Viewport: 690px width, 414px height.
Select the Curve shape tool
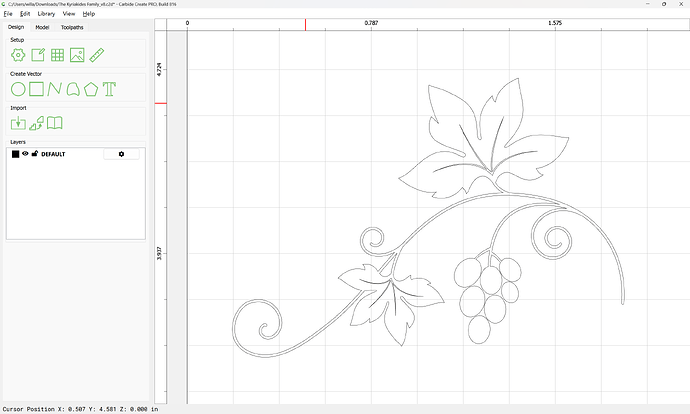coord(73,89)
